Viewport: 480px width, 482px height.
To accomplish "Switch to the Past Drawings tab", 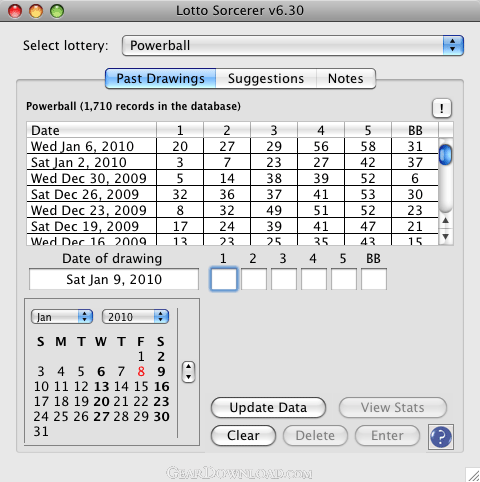I will pos(160,79).
